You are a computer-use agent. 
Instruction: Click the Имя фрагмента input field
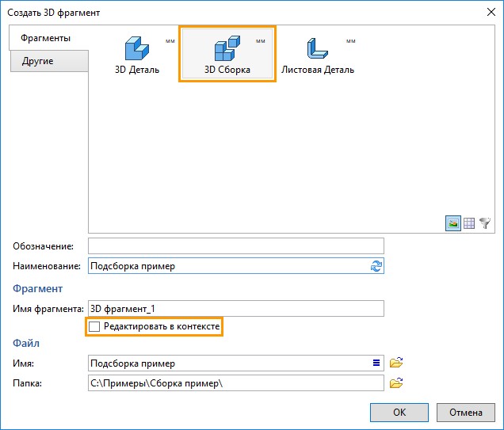tap(236, 308)
